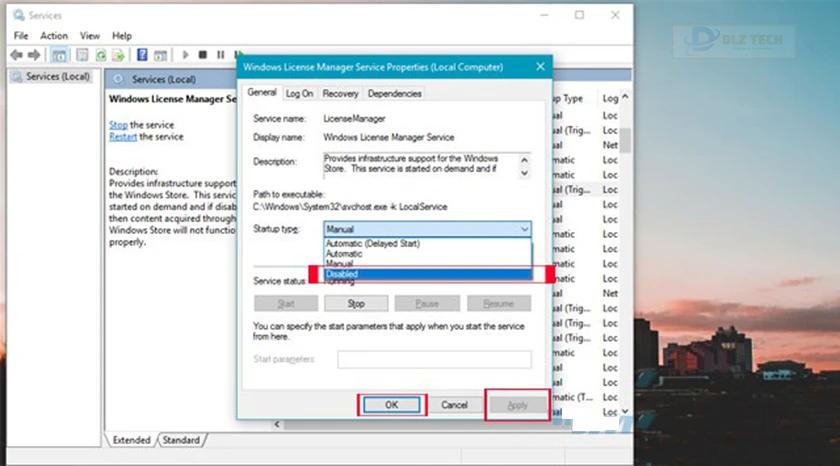Click the Services app icon in title bar
This screenshot has height=466, width=840.
(19, 15)
